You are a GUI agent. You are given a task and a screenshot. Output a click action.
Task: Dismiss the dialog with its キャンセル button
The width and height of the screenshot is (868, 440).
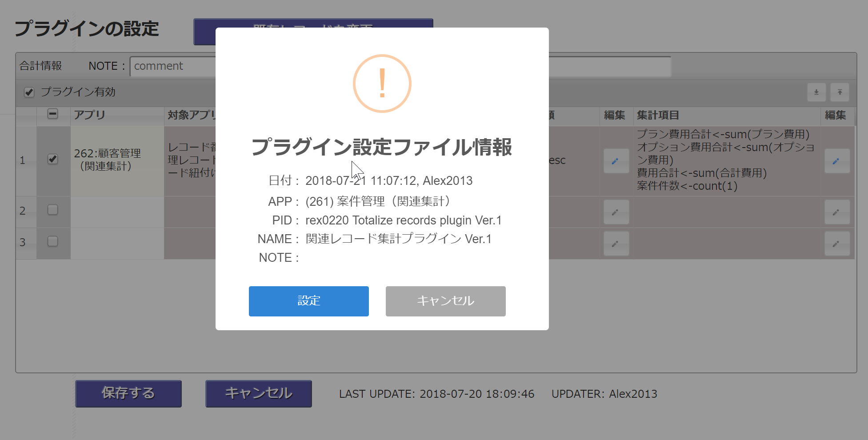tap(445, 301)
